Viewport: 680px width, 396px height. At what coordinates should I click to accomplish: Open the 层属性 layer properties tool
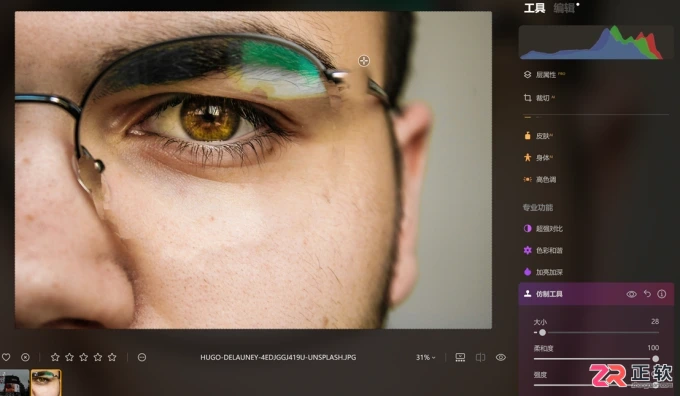click(x=545, y=75)
